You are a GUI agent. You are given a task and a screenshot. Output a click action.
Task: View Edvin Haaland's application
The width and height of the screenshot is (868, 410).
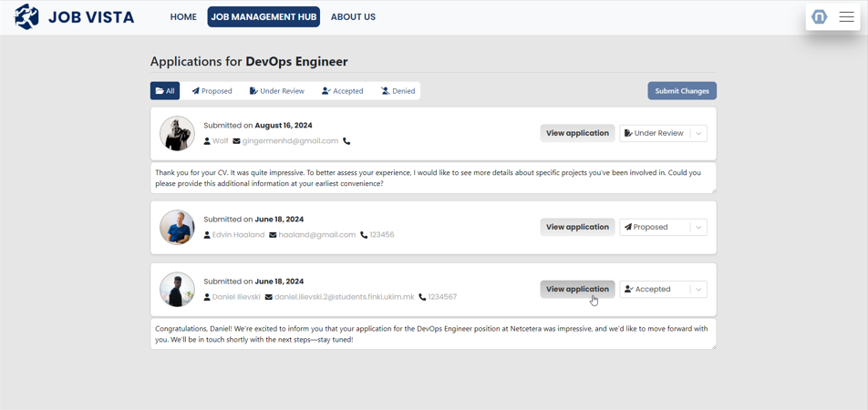pos(577,227)
